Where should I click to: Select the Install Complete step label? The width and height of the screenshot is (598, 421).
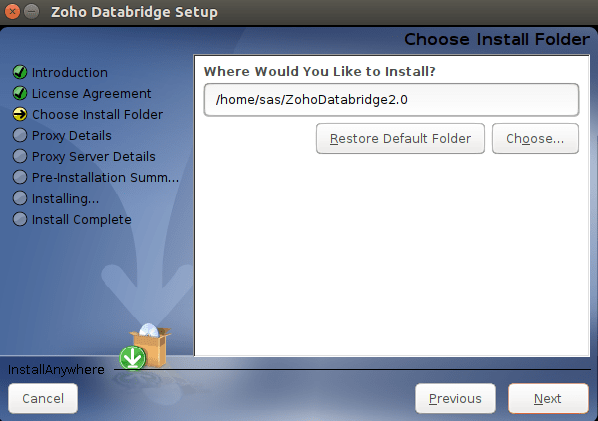click(x=82, y=219)
